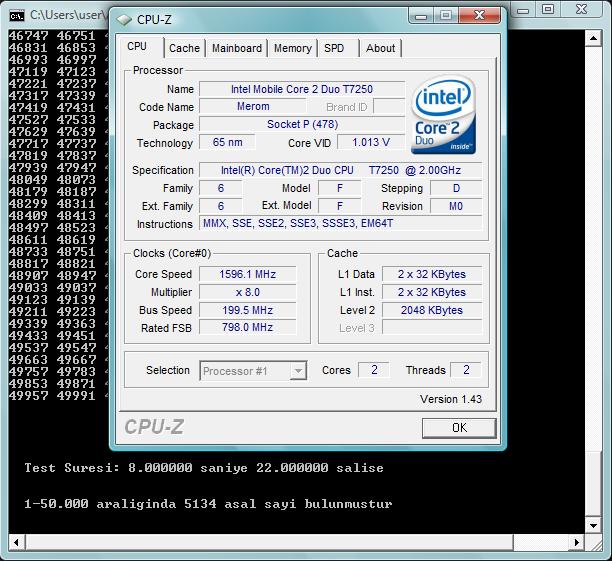Minimize the CPU-Z window
The height and width of the screenshot is (561, 612).
click(421, 16)
